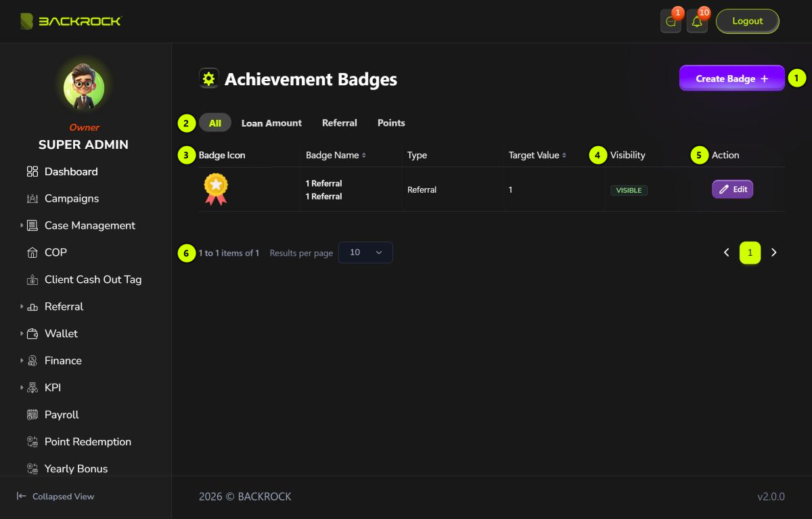812x519 pixels.
Task: Click the Logout button
Action: tap(748, 21)
